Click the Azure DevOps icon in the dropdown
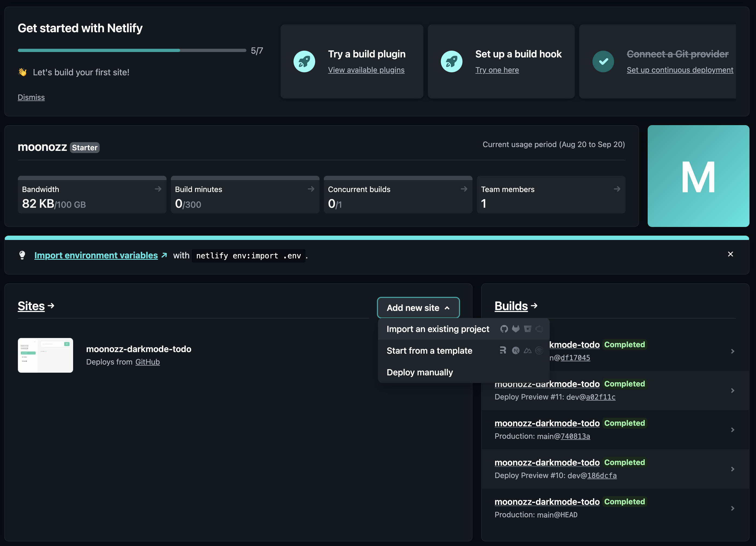 [539, 329]
